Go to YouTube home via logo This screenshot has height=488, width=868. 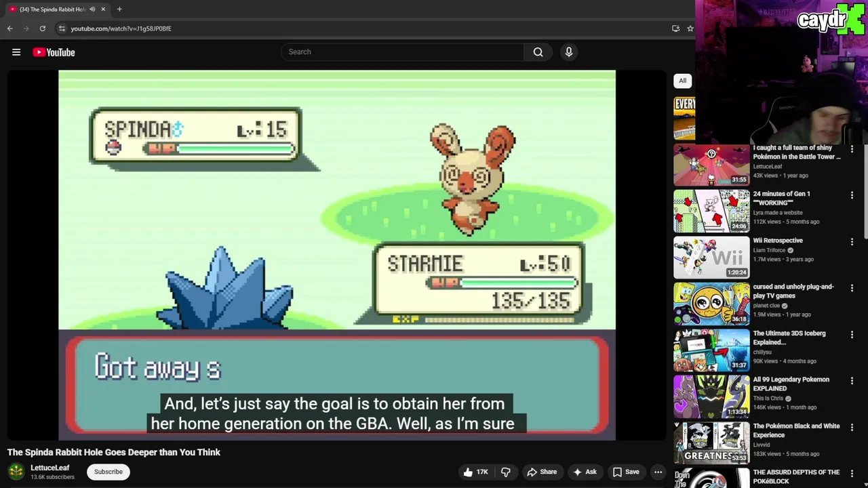coord(54,52)
